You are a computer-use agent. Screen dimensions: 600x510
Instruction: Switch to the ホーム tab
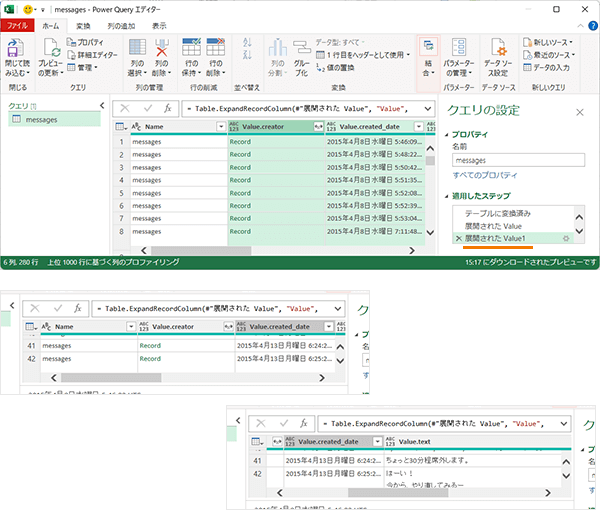click(51, 26)
